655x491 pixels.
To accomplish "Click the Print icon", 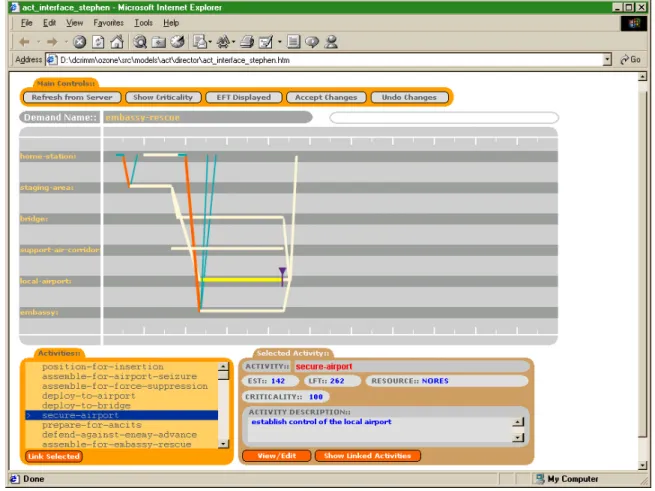I will 247,42.
